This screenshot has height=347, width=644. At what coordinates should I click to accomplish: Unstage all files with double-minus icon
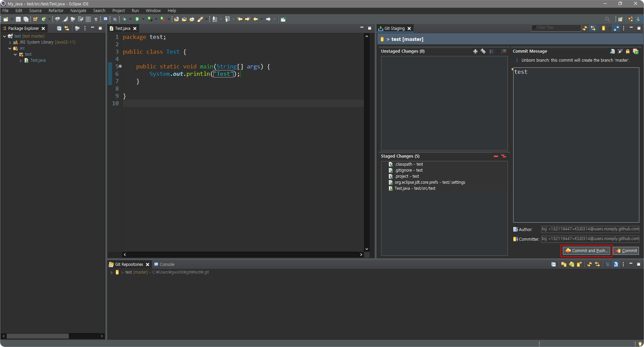click(503, 156)
